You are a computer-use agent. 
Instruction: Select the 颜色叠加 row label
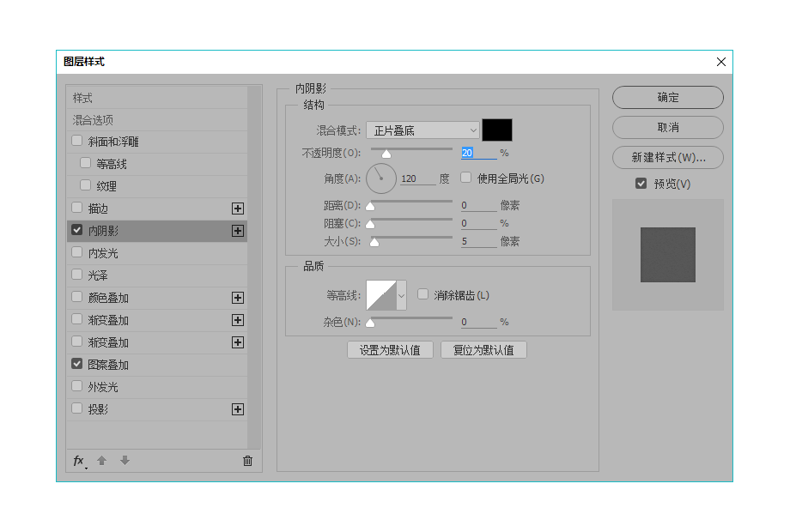108,298
